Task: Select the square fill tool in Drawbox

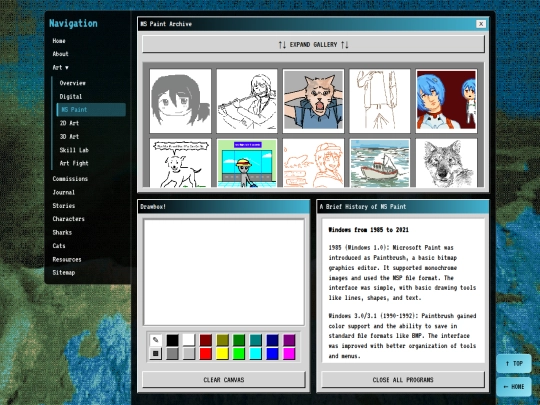Action: pyautogui.click(x=156, y=353)
